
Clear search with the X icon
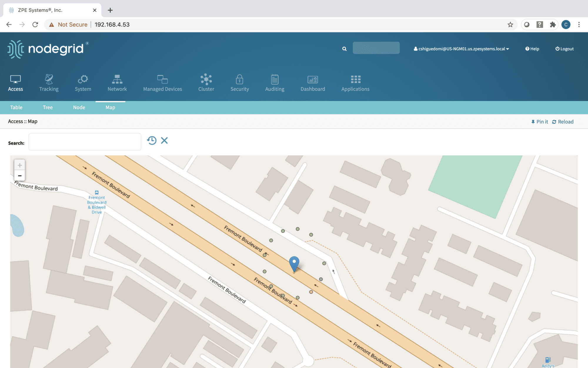pos(164,140)
